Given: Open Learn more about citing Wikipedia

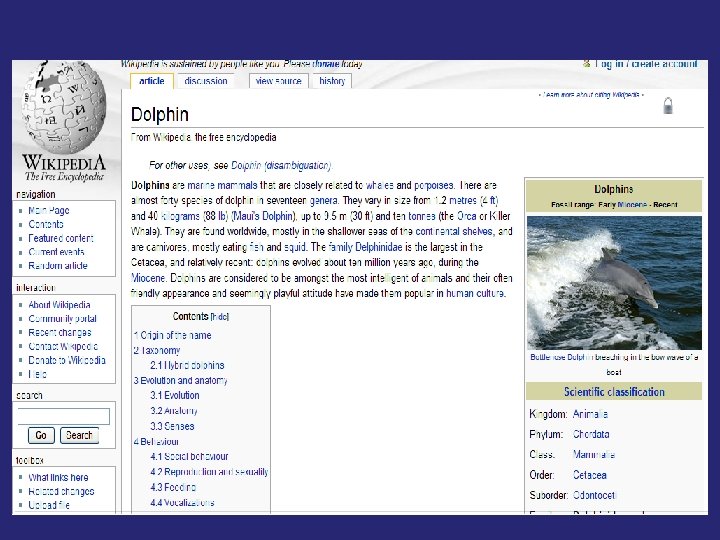Looking at the screenshot, I should tap(591, 95).
